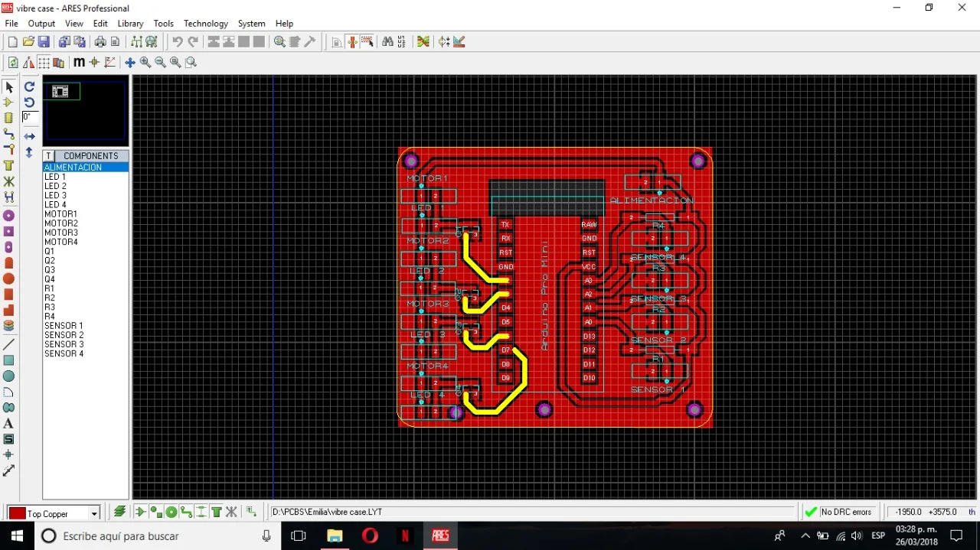Click the rotation angle input field
The height and width of the screenshot is (550, 980).
pyautogui.click(x=30, y=117)
